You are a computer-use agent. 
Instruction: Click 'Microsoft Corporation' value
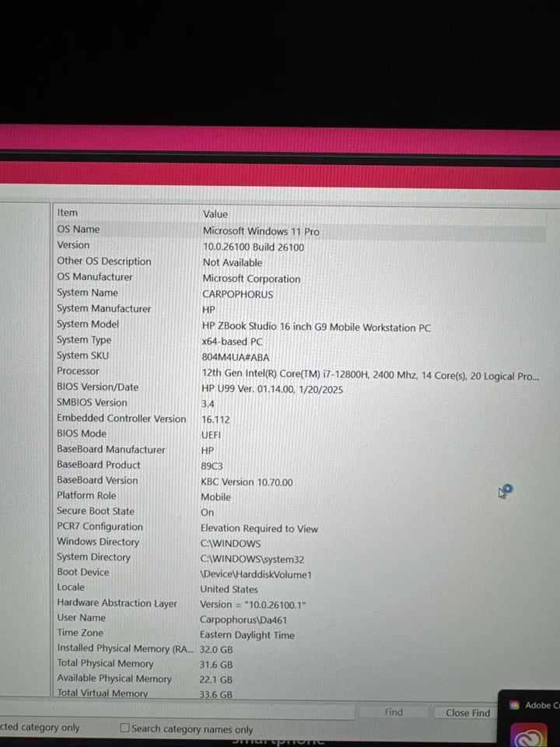pyautogui.click(x=251, y=279)
